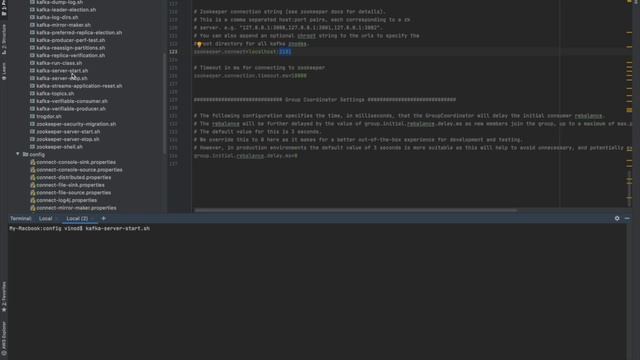640x360 pixels.
Task: Open connect-file-sink.properties
Action: click(x=70, y=185)
